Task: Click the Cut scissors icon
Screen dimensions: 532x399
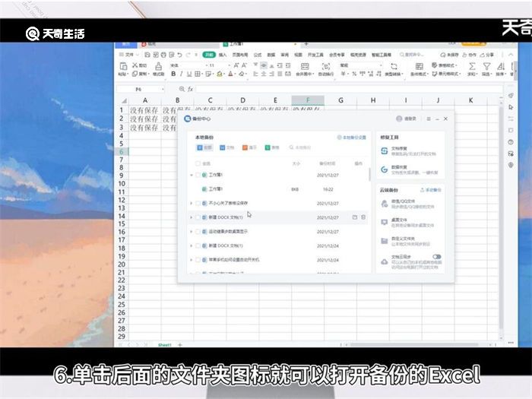Action: tap(135, 65)
